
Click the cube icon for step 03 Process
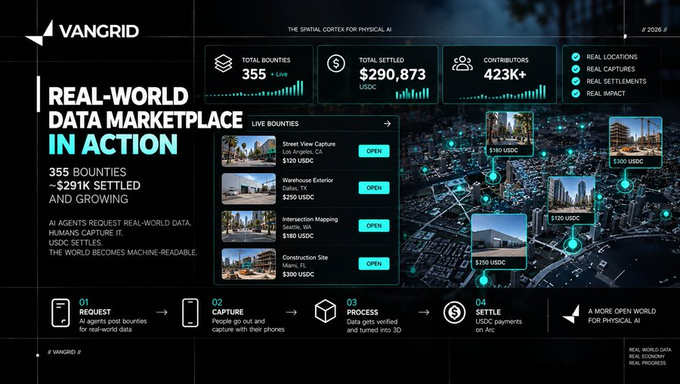coord(325,311)
